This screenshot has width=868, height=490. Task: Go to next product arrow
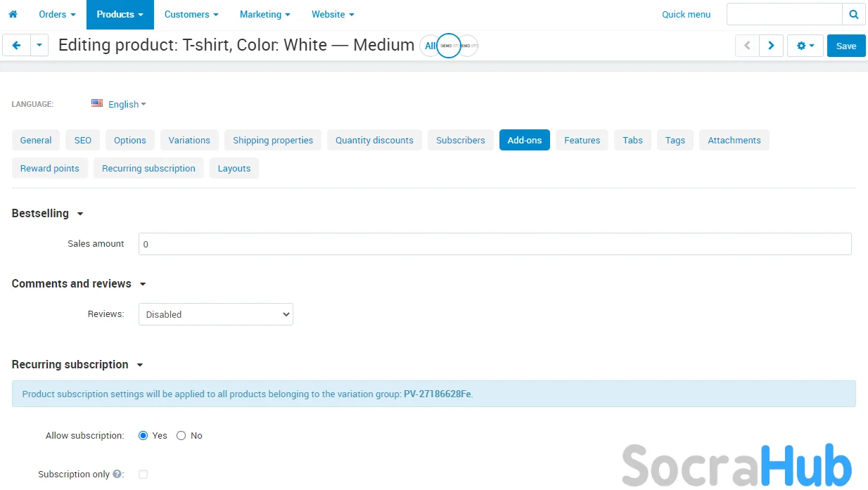[x=771, y=46]
